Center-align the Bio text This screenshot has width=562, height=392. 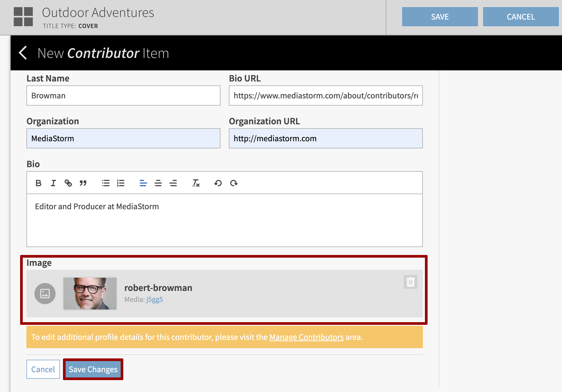[158, 183]
